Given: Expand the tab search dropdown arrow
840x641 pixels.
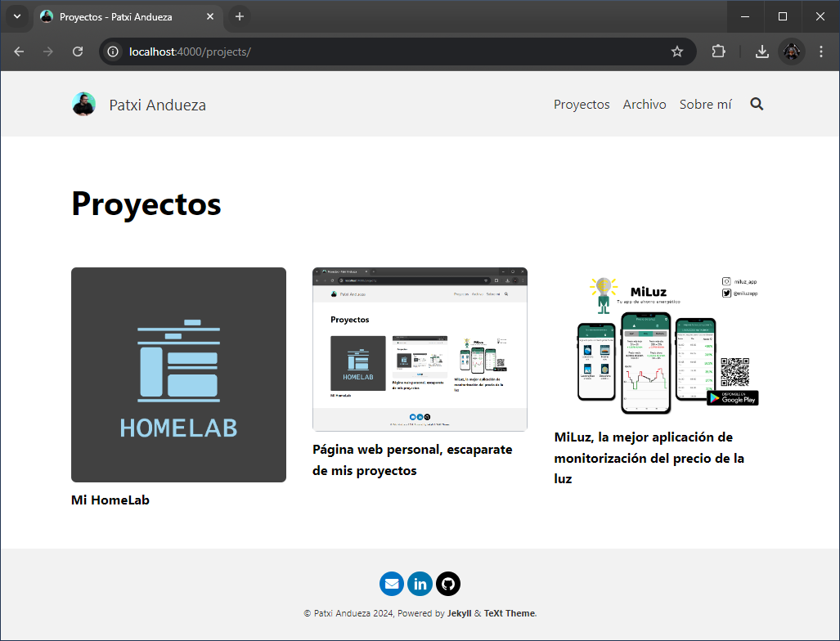Looking at the screenshot, I should [x=16, y=16].
